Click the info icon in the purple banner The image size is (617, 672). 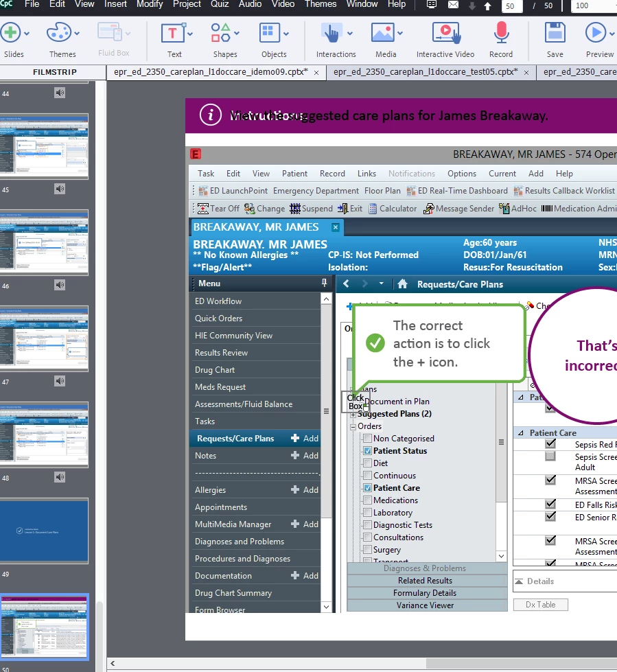211,115
